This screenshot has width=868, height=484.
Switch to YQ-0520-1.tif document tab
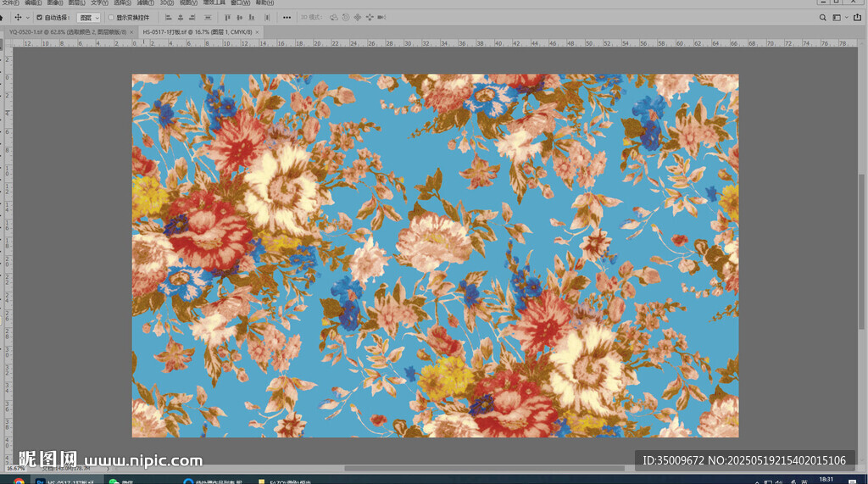[68, 31]
